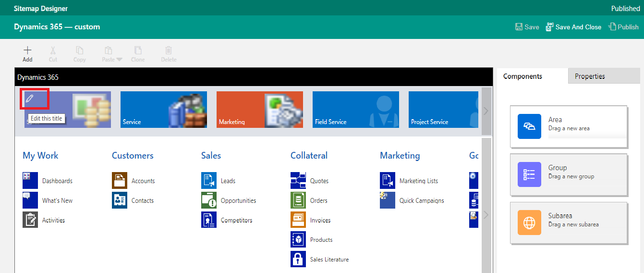Click the pencil edit title icon
This screenshot has width=644, height=273.
pyautogui.click(x=30, y=99)
